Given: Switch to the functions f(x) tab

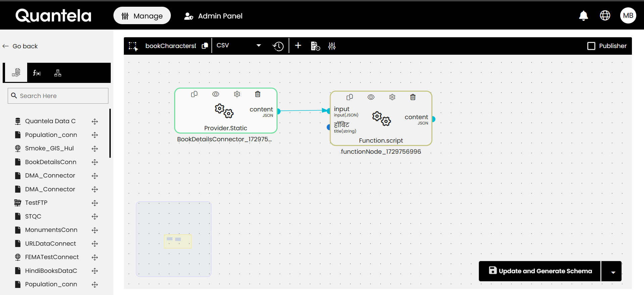Looking at the screenshot, I should 37,73.
